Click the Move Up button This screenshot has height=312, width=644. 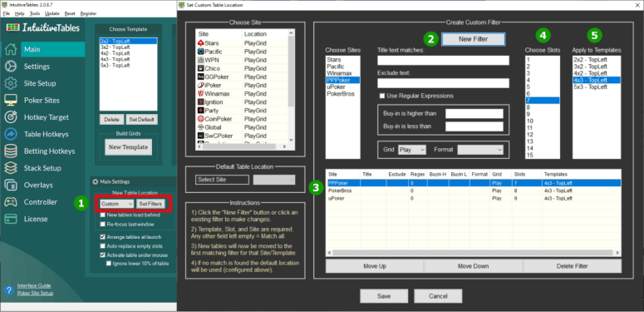click(375, 266)
